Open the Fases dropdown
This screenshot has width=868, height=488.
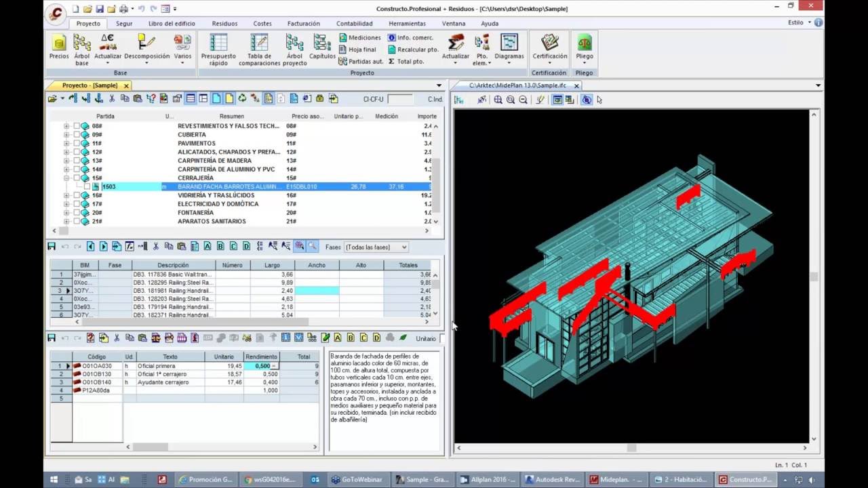[x=376, y=247]
